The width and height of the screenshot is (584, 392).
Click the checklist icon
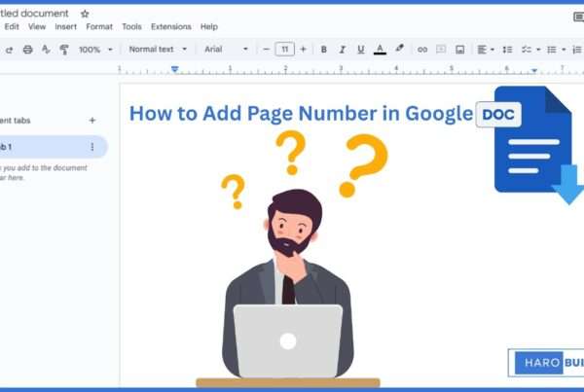[x=527, y=50]
